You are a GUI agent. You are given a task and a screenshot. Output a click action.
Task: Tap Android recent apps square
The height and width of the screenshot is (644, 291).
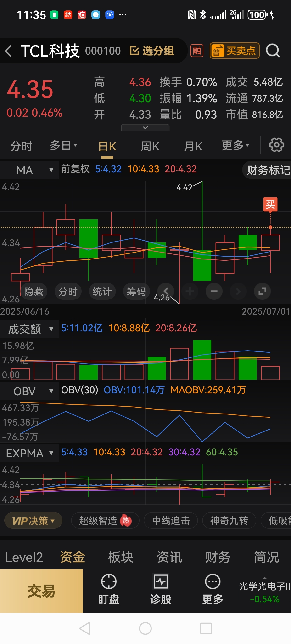tap(206, 628)
